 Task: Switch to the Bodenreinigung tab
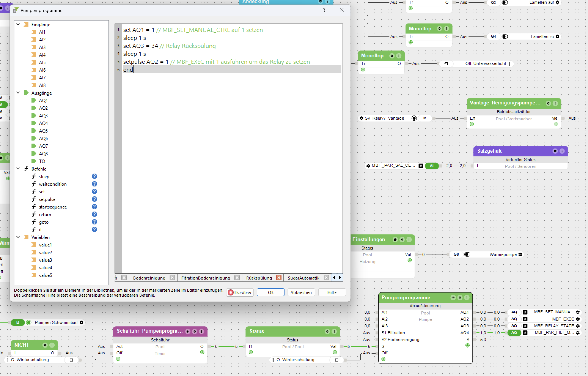tap(149, 278)
